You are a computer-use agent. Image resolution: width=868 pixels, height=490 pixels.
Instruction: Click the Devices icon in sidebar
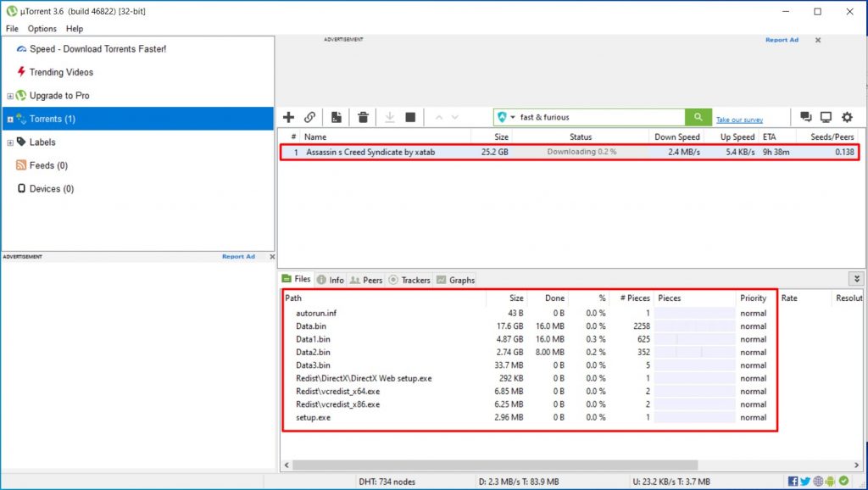coord(21,188)
